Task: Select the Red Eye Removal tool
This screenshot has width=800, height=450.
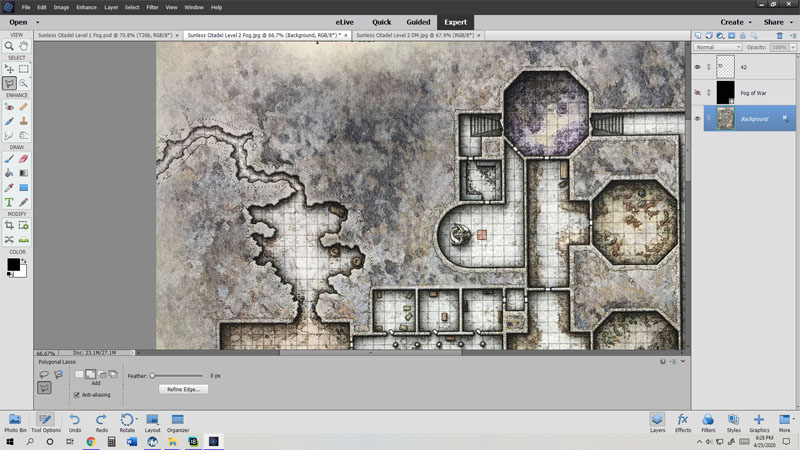Action: pyautogui.click(x=9, y=107)
